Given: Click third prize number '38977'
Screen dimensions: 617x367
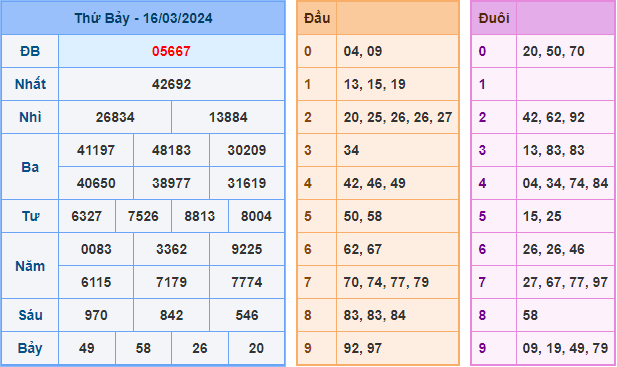Looking at the screenshot, I should [171, 183].
